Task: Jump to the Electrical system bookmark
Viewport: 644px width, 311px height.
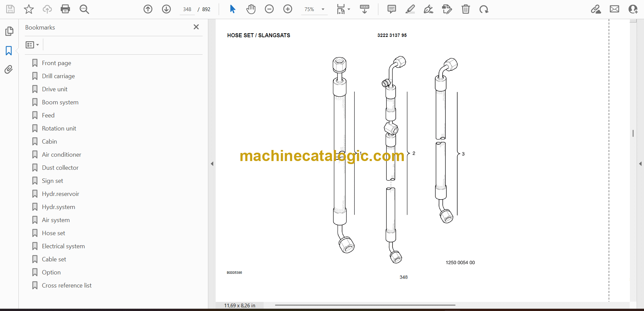Action: pos(63,246)
